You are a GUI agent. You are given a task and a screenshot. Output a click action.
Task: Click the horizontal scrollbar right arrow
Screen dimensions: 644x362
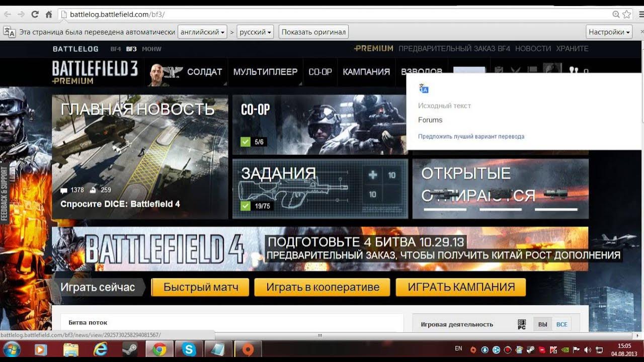tap(636, 336)
